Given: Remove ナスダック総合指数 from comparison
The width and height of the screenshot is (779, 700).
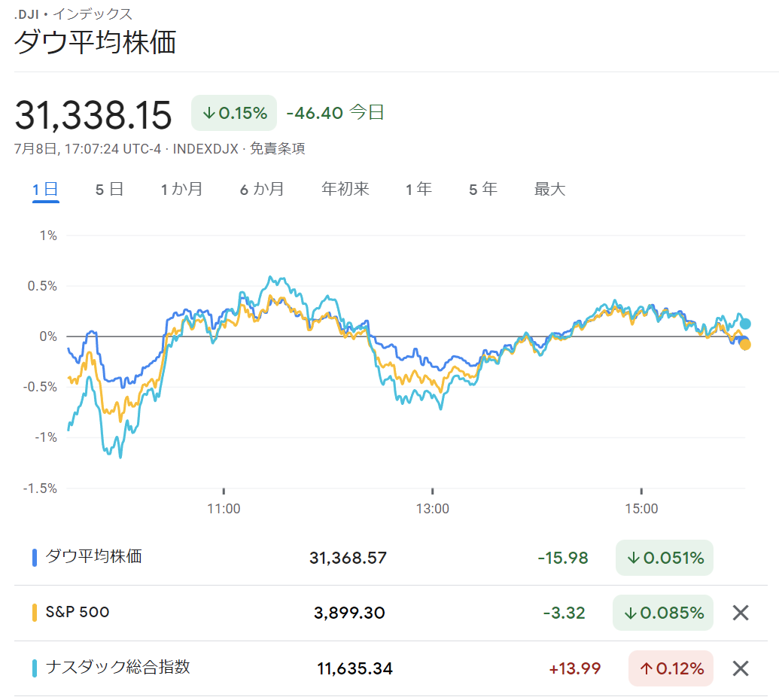Looking at the screenshot, I should [x=741, y=668].
